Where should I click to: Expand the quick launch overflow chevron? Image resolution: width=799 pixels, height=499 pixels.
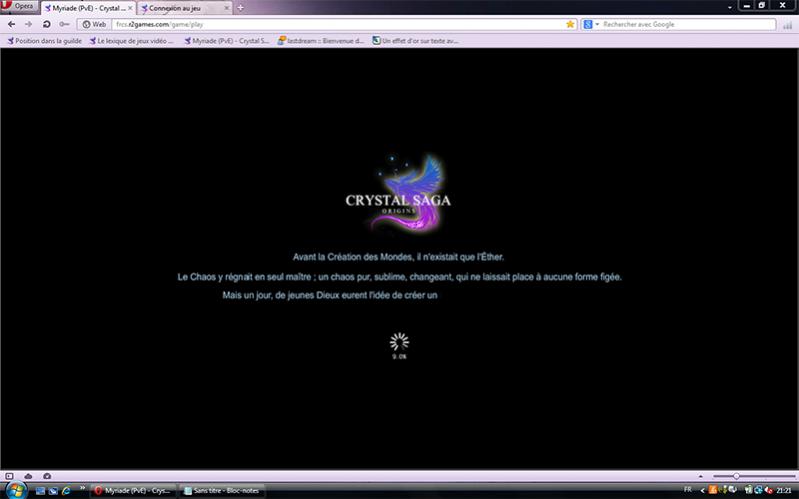(82, 488)
